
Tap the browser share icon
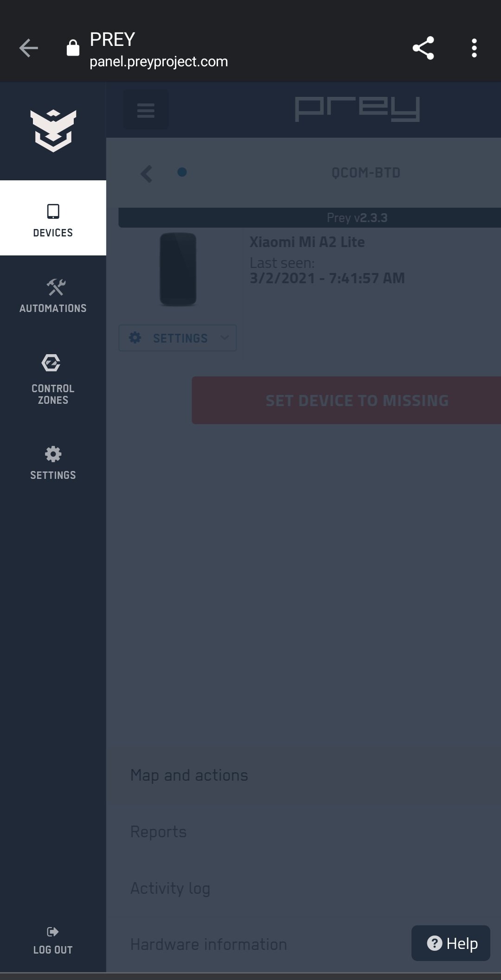(423, 48)
